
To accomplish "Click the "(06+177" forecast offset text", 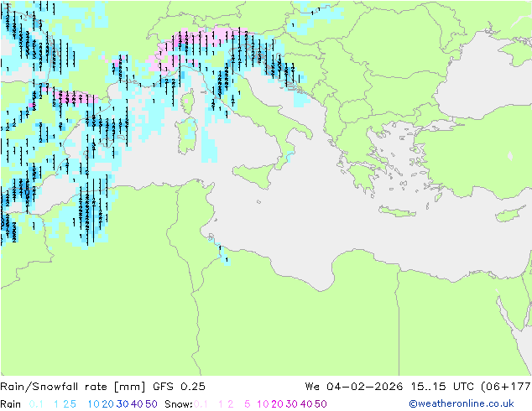I will click(505, 387).
